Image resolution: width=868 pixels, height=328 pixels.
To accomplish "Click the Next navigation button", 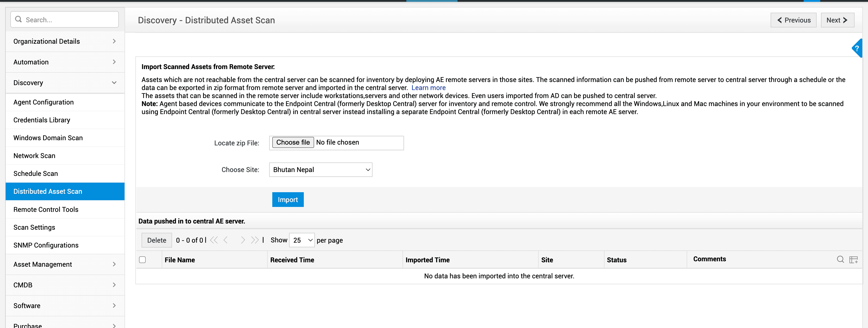I will [x=837, y=20].
